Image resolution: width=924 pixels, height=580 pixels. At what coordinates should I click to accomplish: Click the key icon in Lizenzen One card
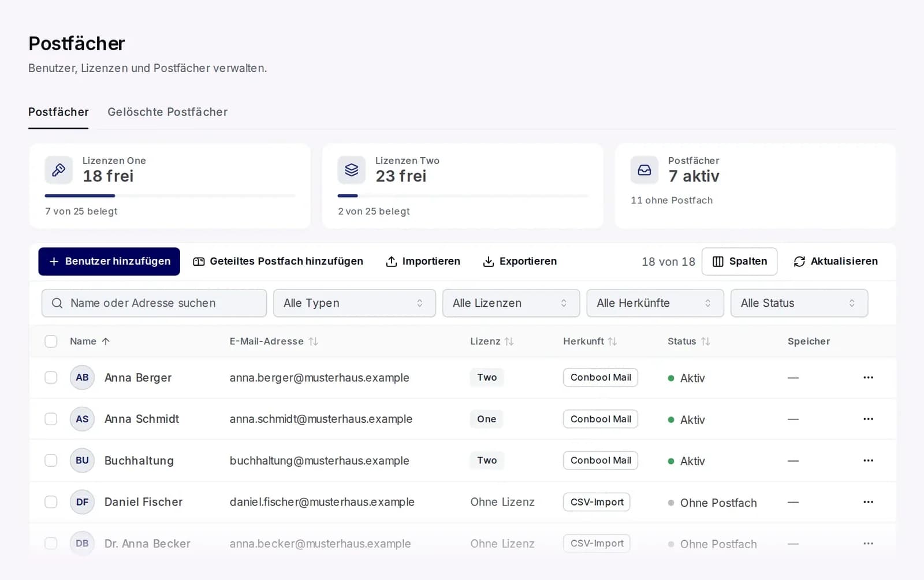tap(59, 170)
